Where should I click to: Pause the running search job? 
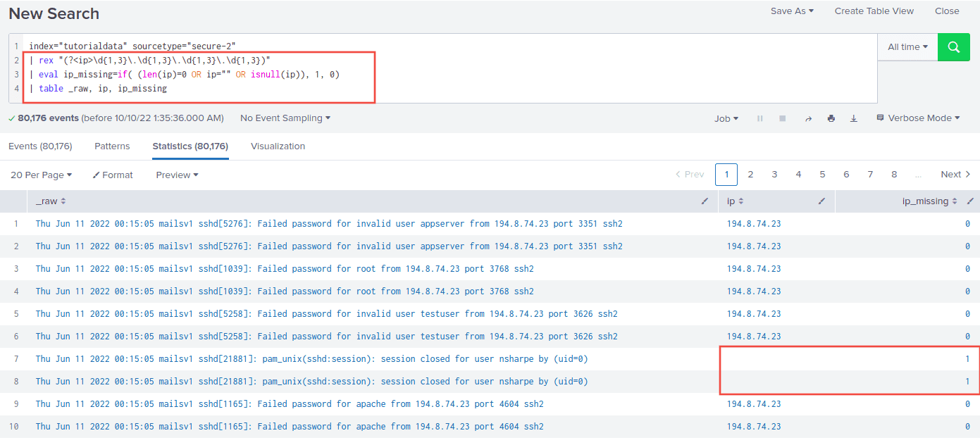point(759,118)
